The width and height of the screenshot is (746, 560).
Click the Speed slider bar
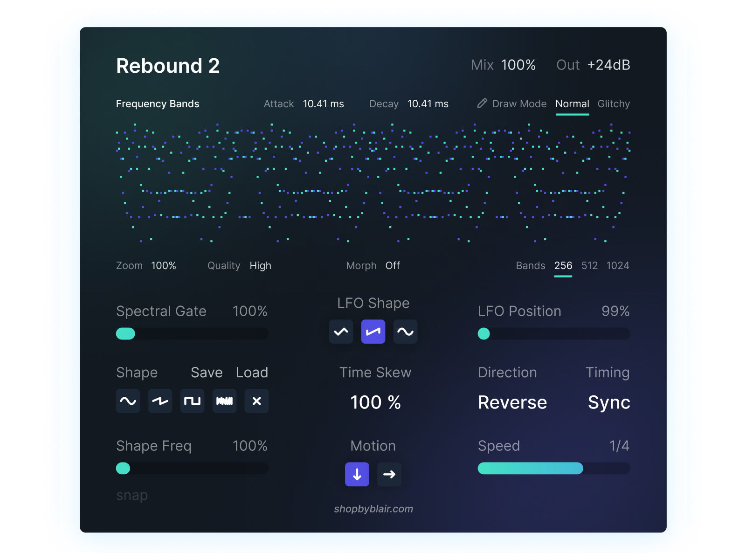click(554, 468)
